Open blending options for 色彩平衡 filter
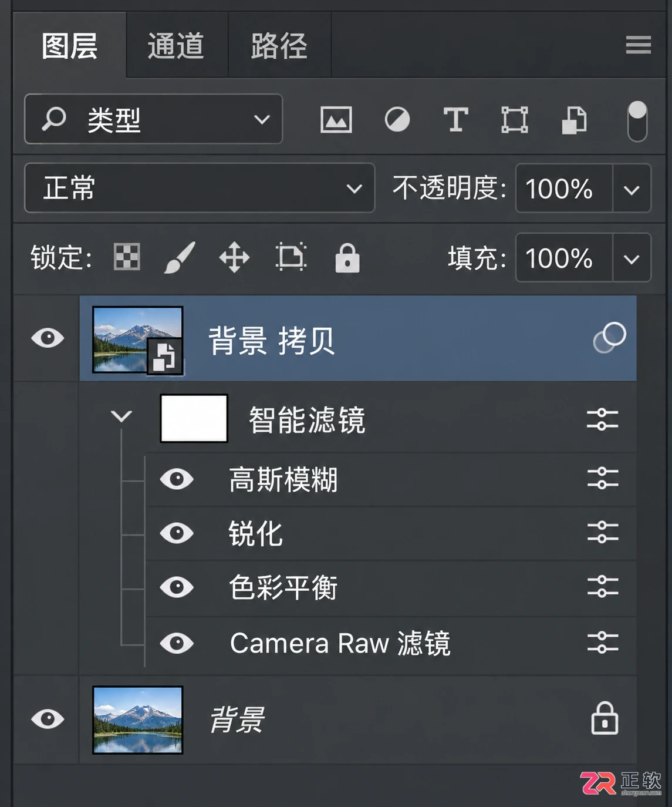The width and height of the screenshot is (672, 807). (x=603, y=587)
